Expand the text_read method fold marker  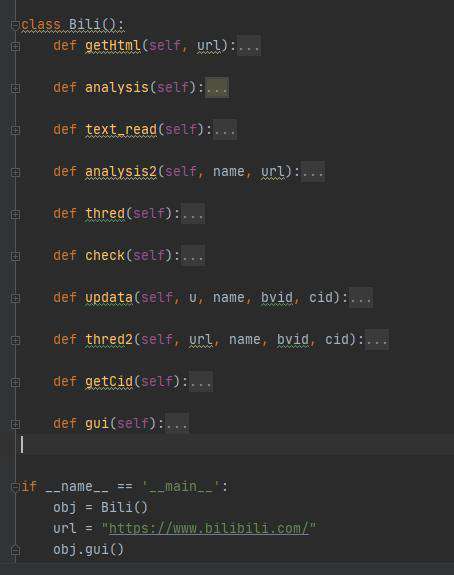pyautogui.click(x=15, y=130)
